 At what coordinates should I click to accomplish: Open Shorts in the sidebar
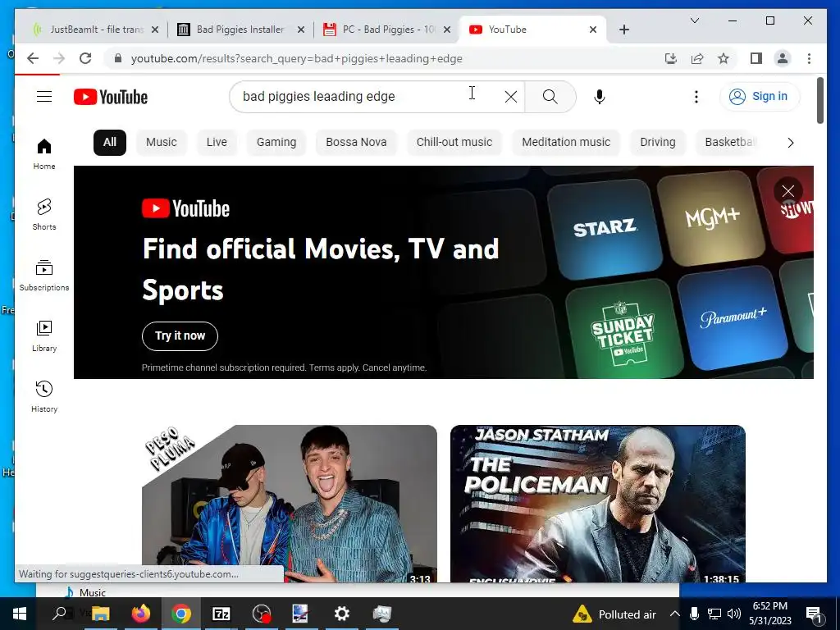pyautogui.click(x=44, y=214)
